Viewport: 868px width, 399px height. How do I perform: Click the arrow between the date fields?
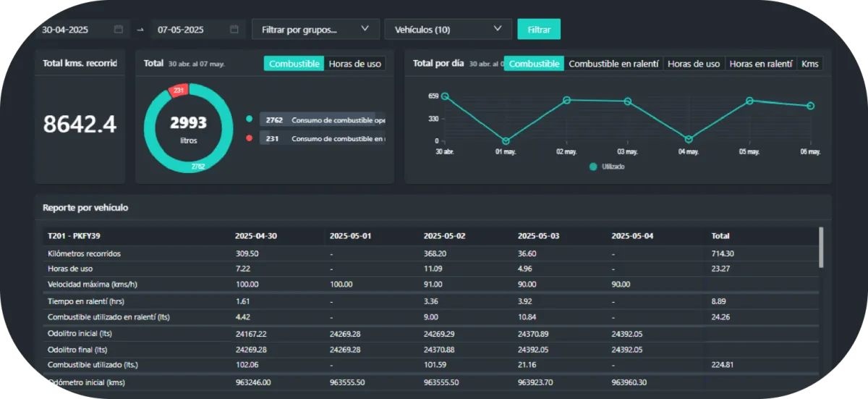pyautogui.click(x=140, y=30)
